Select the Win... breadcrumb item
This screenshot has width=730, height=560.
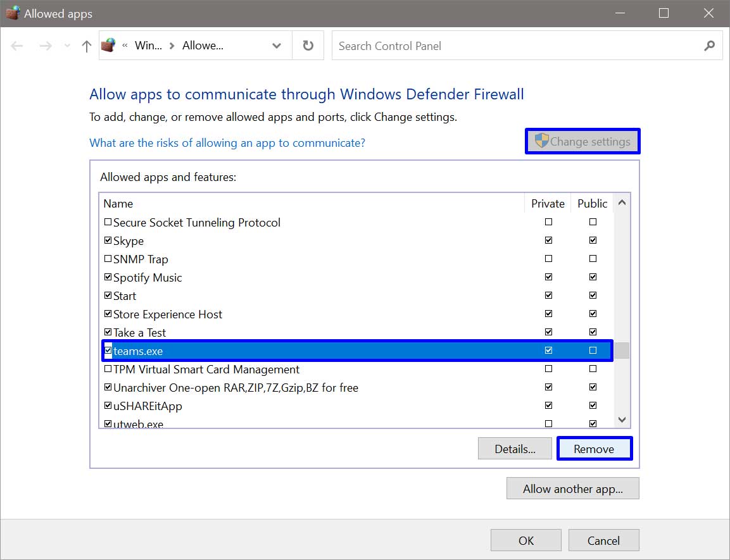tap(148, 46)
